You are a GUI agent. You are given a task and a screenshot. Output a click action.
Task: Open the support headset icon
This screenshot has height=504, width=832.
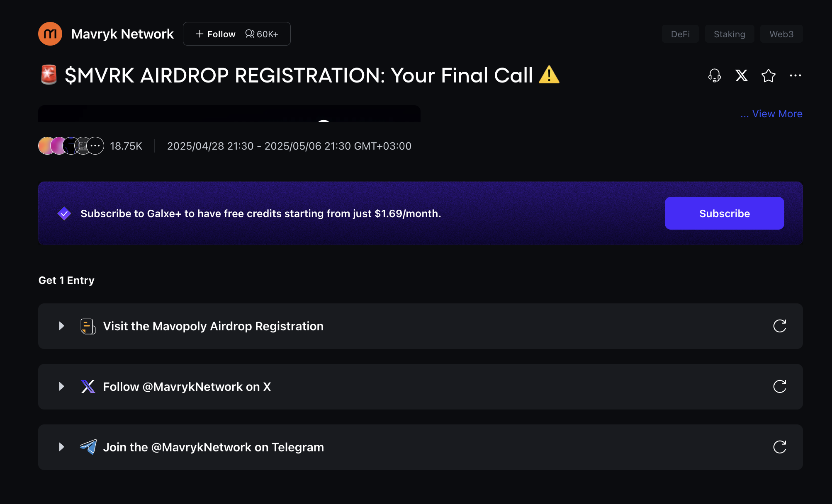[714, 75]
